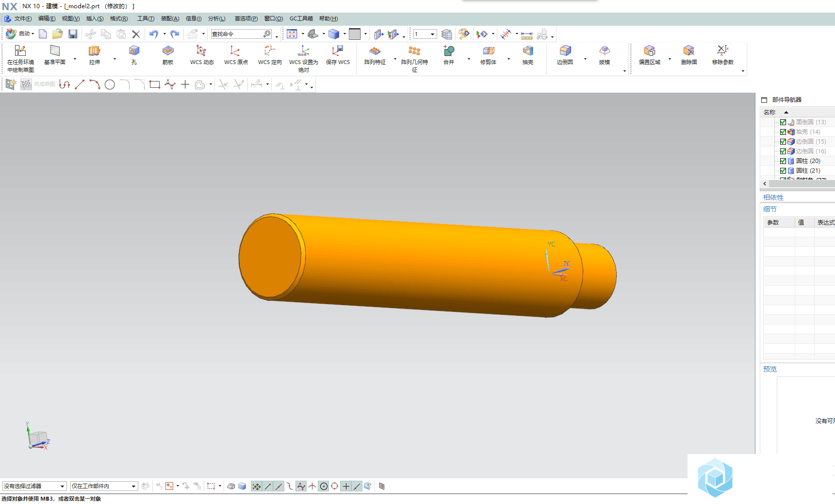Open the 启动 start dropdown
835x504 pixels.
point(20,34)
